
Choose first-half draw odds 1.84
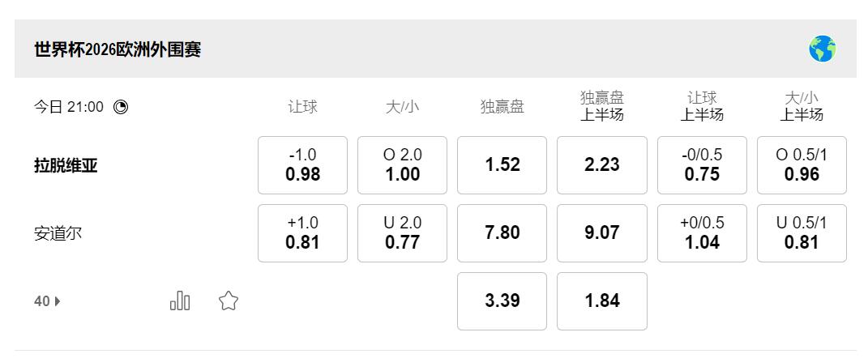[601, 301]
